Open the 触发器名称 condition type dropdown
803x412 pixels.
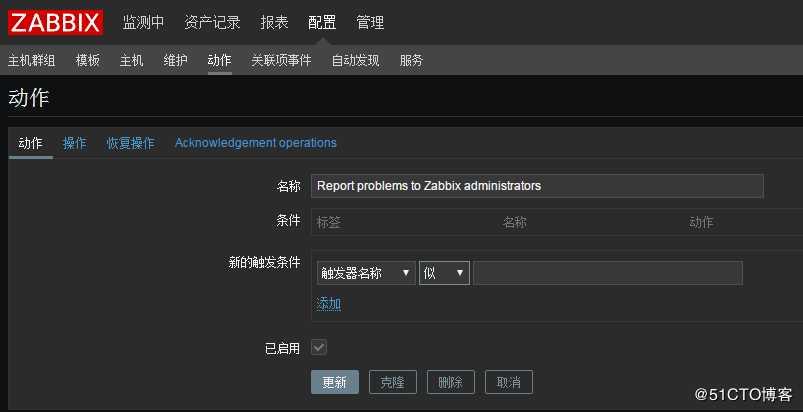(366, 273)
